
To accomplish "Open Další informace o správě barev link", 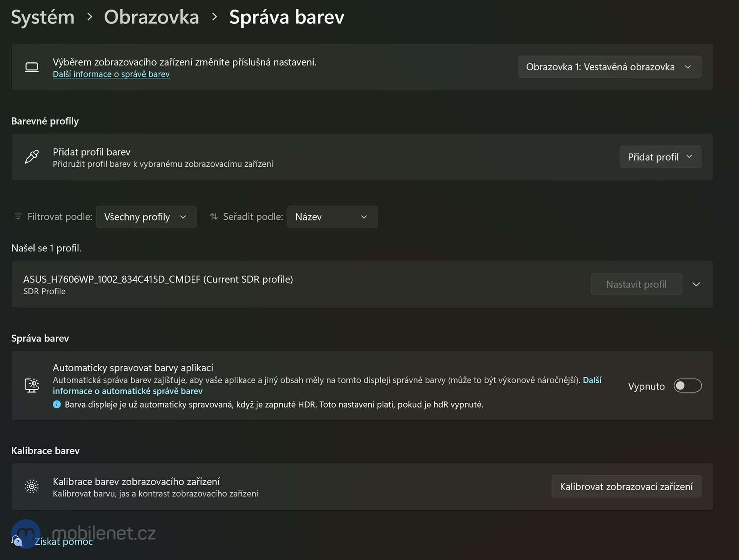I will (111, 74).
